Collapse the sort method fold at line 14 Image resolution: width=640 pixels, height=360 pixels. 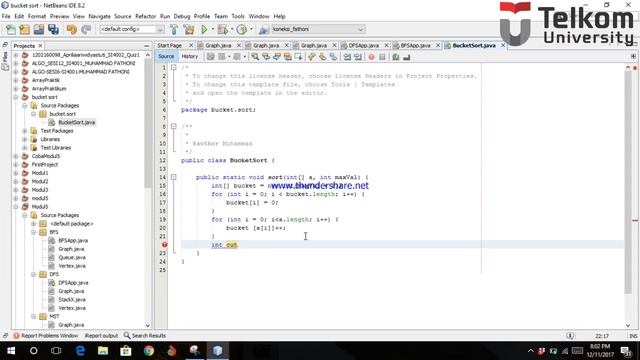[173, 177]
